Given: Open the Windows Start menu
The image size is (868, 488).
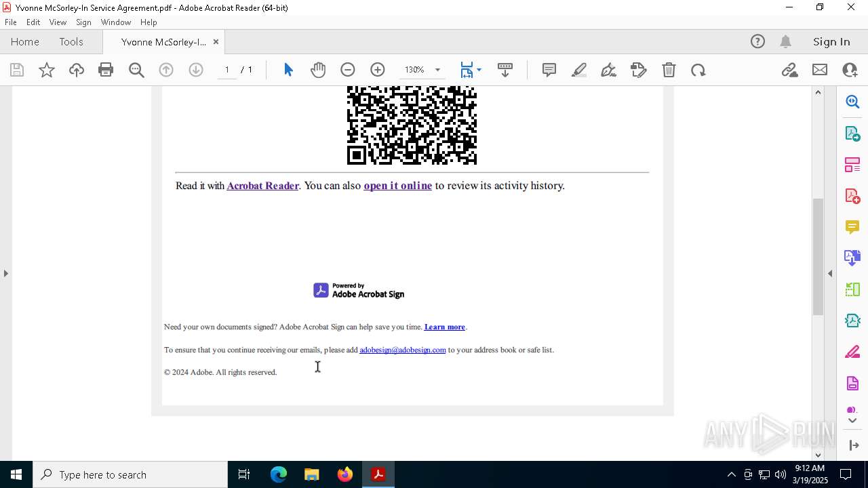Looking at the screenshot, I should (x=16, y=474).
